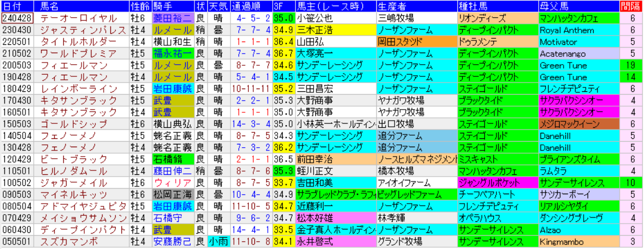
Task: Click horse name スズカマンボ
Action: point(73,242)
